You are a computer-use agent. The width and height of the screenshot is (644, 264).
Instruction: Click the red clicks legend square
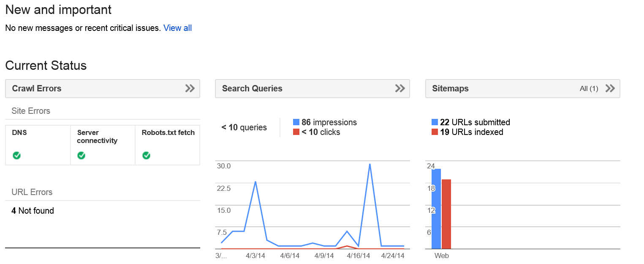pyautogui.click(x=296, y=132)
